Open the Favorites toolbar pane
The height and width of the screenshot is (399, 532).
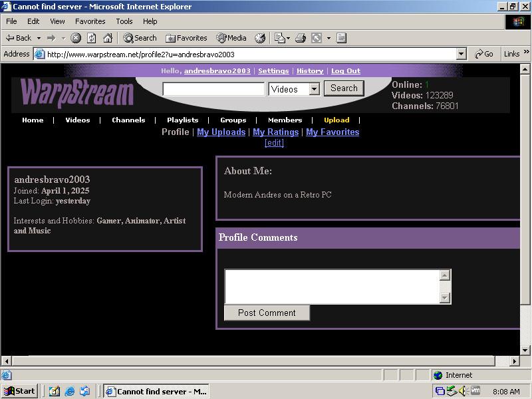pyautogui.click(x=186, y=38)
